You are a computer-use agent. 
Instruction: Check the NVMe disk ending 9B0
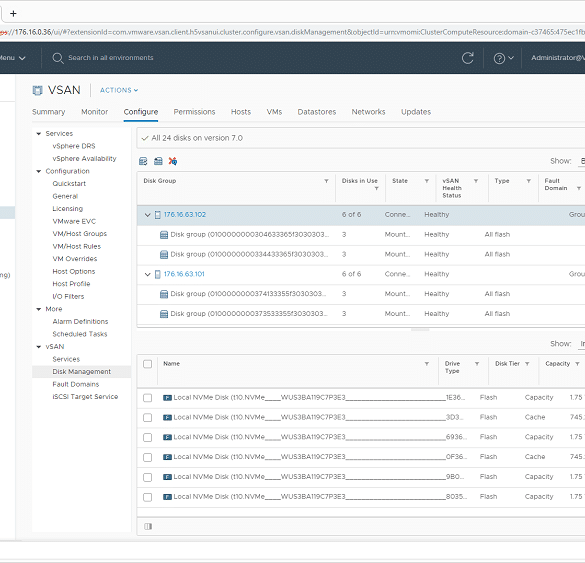coord(148,477)
